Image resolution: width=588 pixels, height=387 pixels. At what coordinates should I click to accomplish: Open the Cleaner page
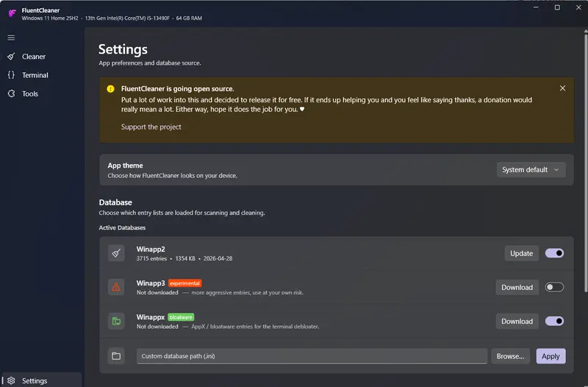pos(33,57)
